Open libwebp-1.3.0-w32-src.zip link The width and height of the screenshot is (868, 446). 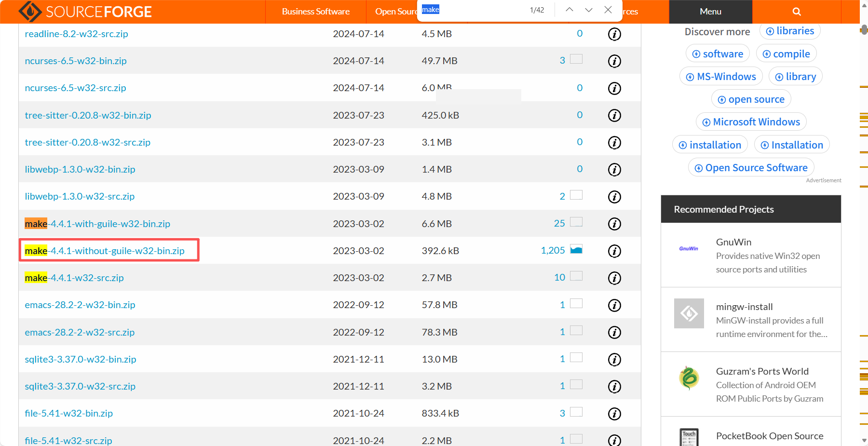pyautogui.click(x=80, y=196)
